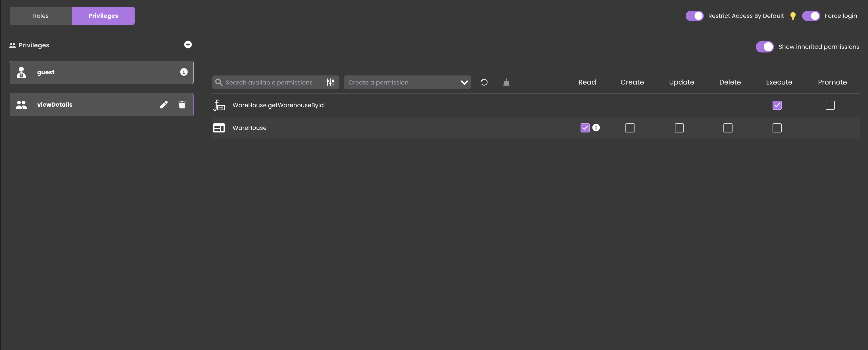Viewport: 868px width, 350px height.
Task: Click the clean permissions broom icon
Action: [506, 83]
